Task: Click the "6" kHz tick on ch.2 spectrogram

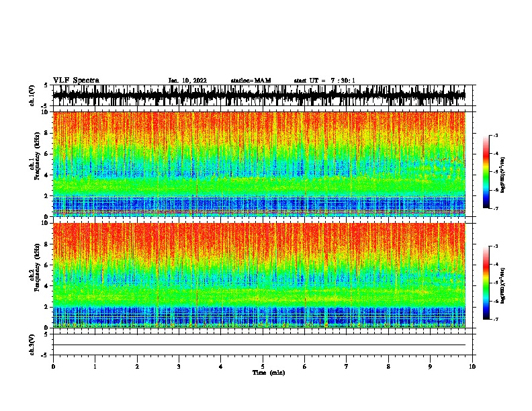Action: (x=47, y=265)
